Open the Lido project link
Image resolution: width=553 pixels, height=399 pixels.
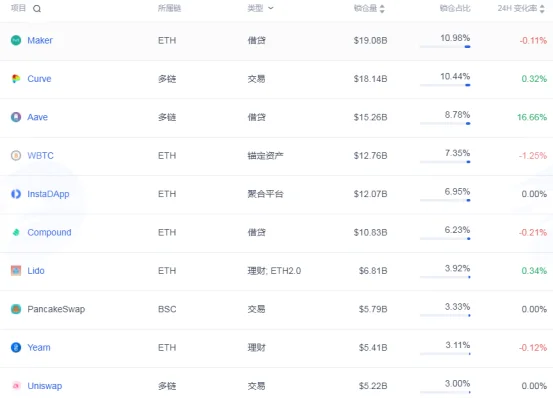pyautogui.click(x=36, y=271)
